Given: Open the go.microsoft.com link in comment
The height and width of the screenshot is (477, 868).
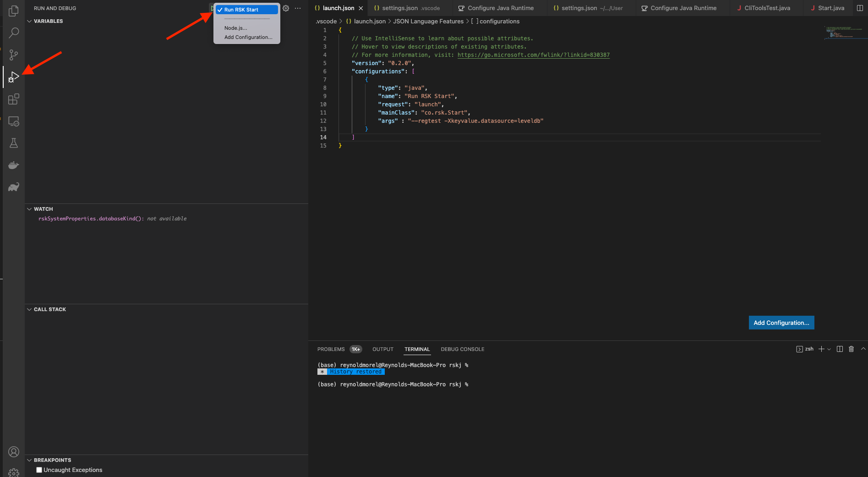Looking at the screenshot, I should pyautogui.click(x=533, y=55).
